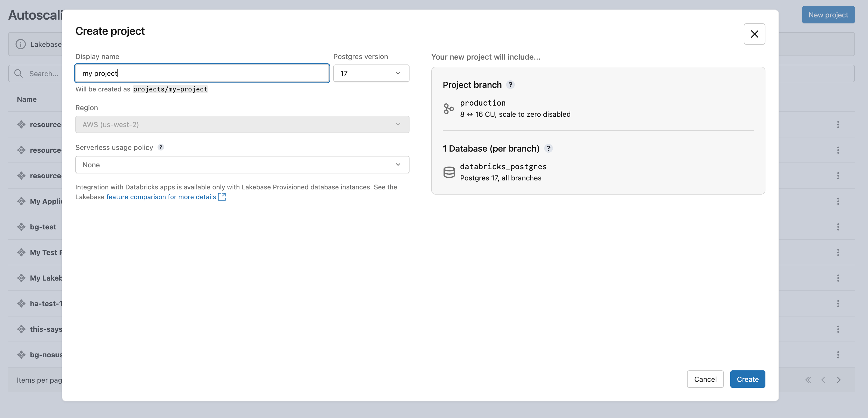Click the Create button
Viewport: 868px width, 418px height.
(747, 379)
